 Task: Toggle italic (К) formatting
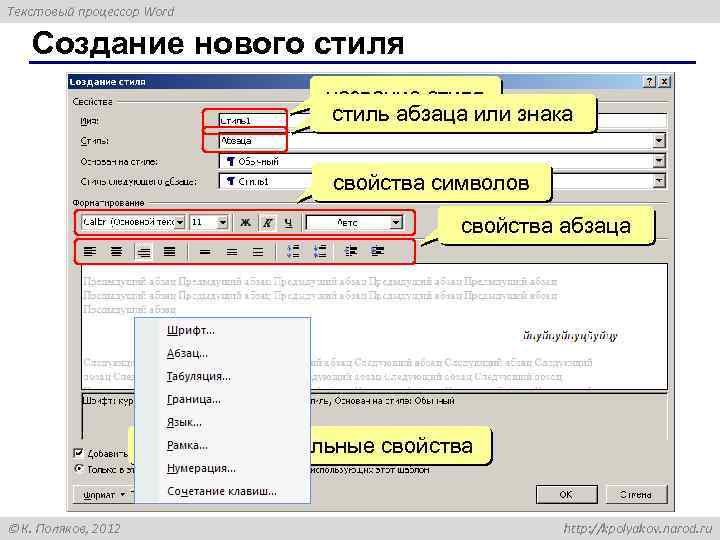click(x=267, y=223)
